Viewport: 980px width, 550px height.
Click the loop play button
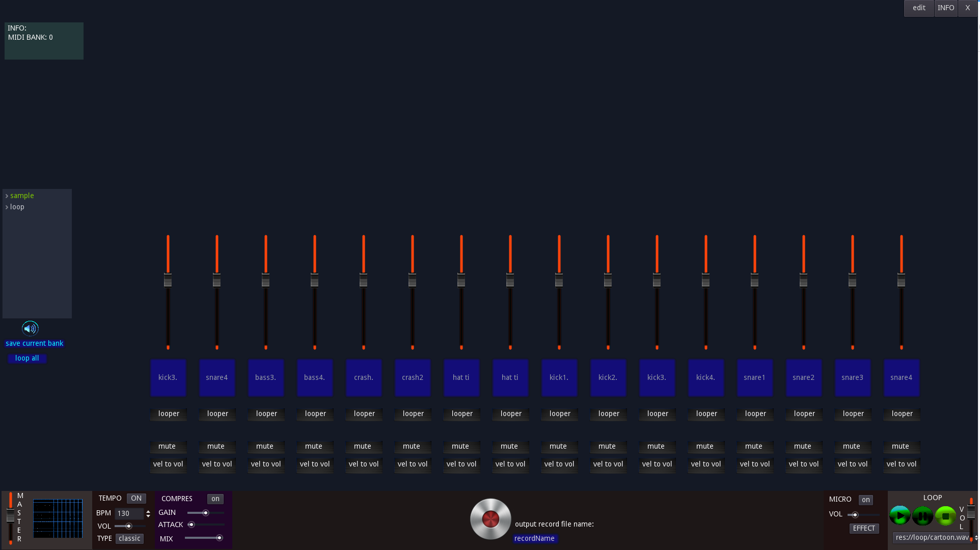(x=900, y=516)
